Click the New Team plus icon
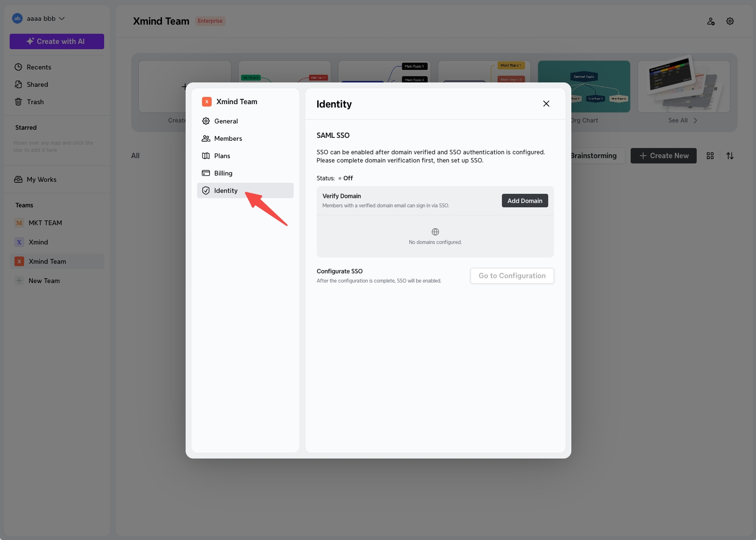The width and height of the screenshot is (756, 540). 19,281
